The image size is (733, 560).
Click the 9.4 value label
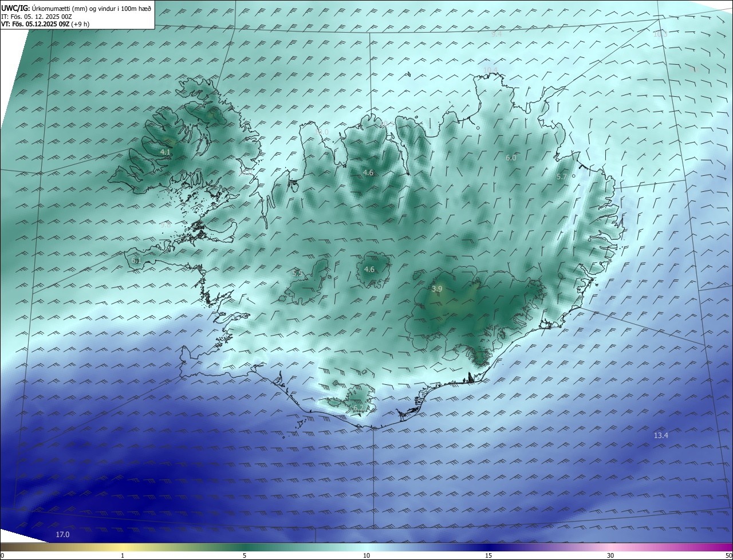click(x=496, y=34)
